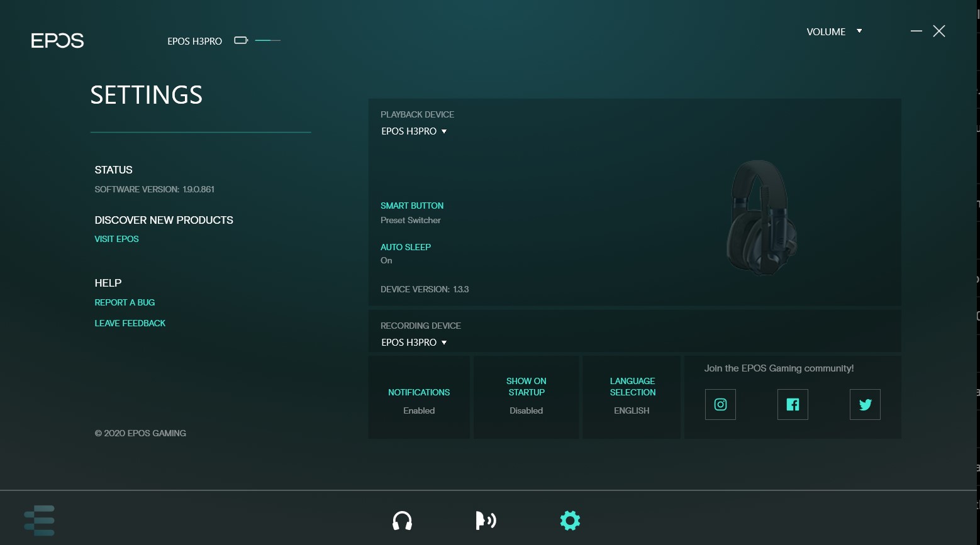Expand the Recording Device dropdown
980x545 pixels.
[x=414, y=343]
